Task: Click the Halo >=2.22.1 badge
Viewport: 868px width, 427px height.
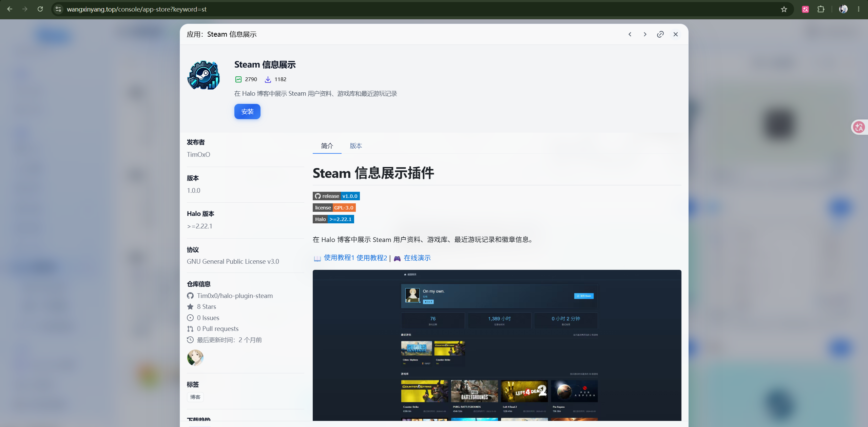Action: pyautogui.click(x=333, y=219)
